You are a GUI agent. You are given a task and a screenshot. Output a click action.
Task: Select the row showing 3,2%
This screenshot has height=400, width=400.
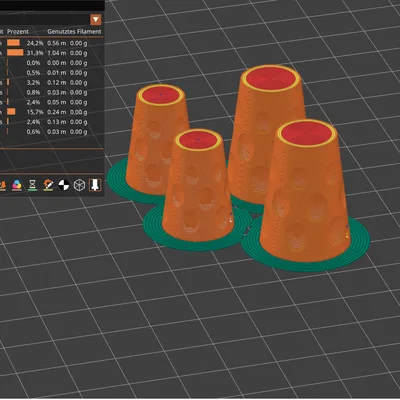coord(52,82)
